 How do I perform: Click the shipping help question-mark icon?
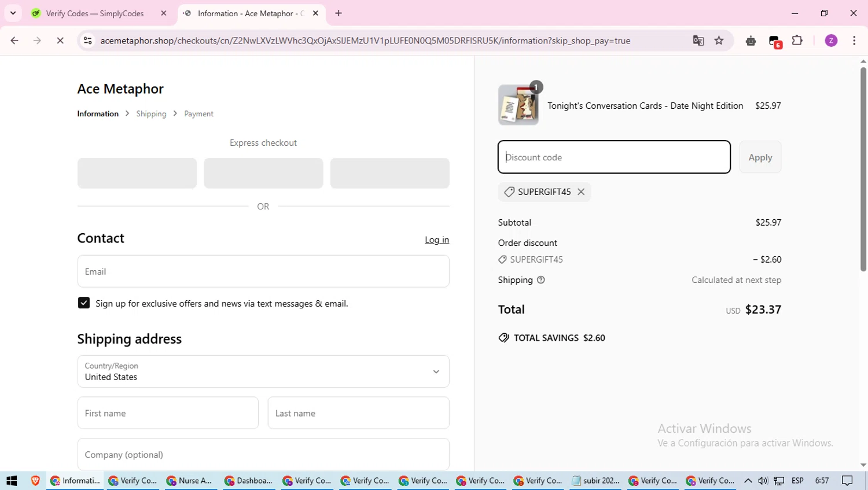click(541, 280)
